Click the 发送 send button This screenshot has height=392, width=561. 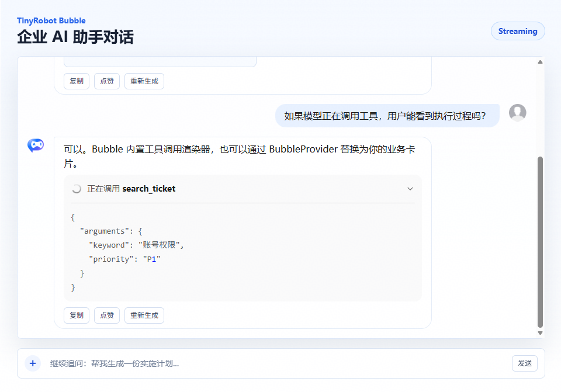525,363
